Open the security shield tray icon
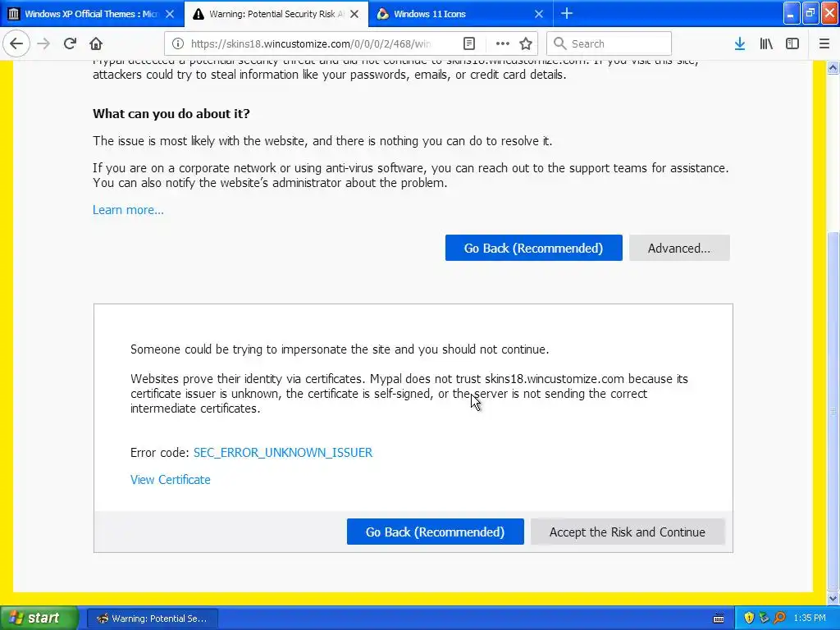 [x=750, y=619]
